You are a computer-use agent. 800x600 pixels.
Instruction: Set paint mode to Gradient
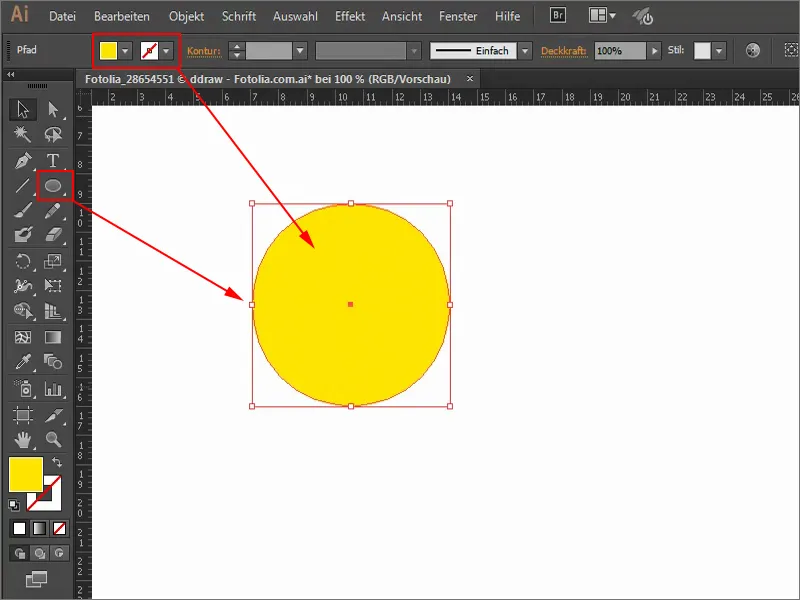tap(39, 529)
